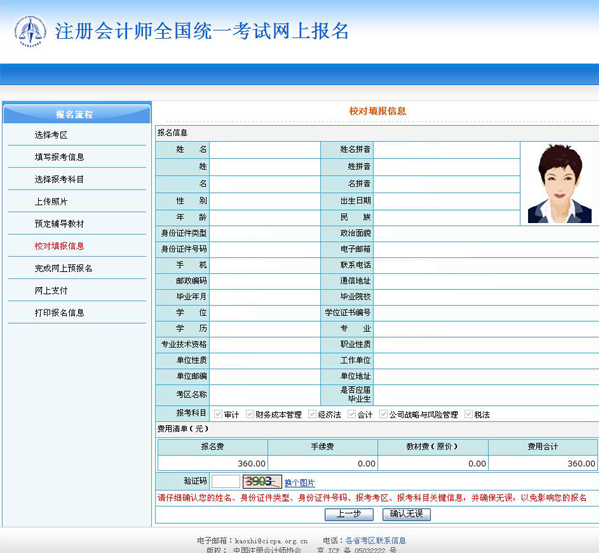Select 校对填报信息 highlighted step
Screen dimensions: 600x553
pyautogui.click(x=59, y=246)
